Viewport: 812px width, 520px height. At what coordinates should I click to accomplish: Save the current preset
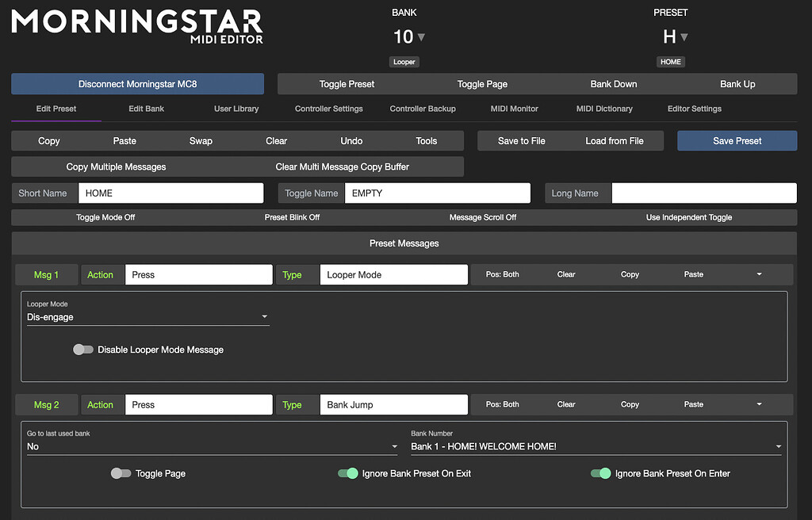[737, 140]
